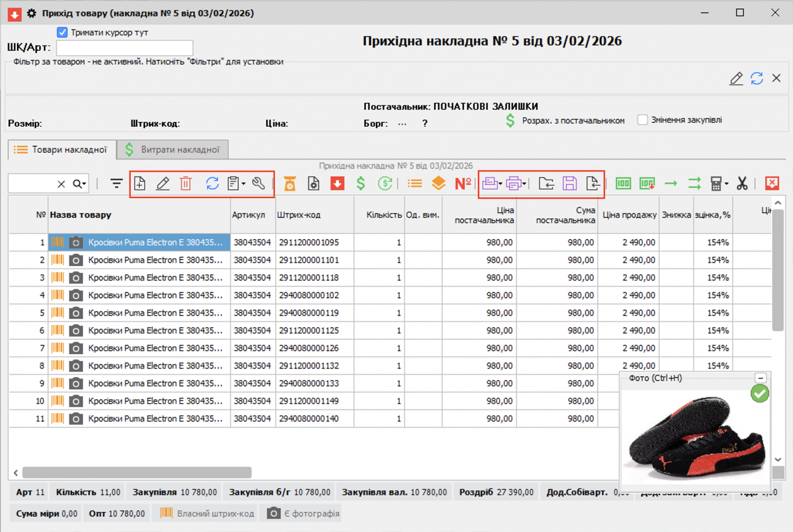
Task: Enable the 'Змінення закупівлі' checkbox
Action: [643, 120]
